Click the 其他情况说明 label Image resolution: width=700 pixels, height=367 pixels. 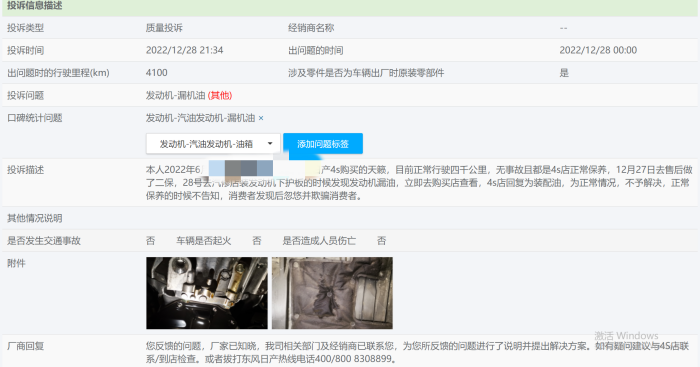(35, 218)
